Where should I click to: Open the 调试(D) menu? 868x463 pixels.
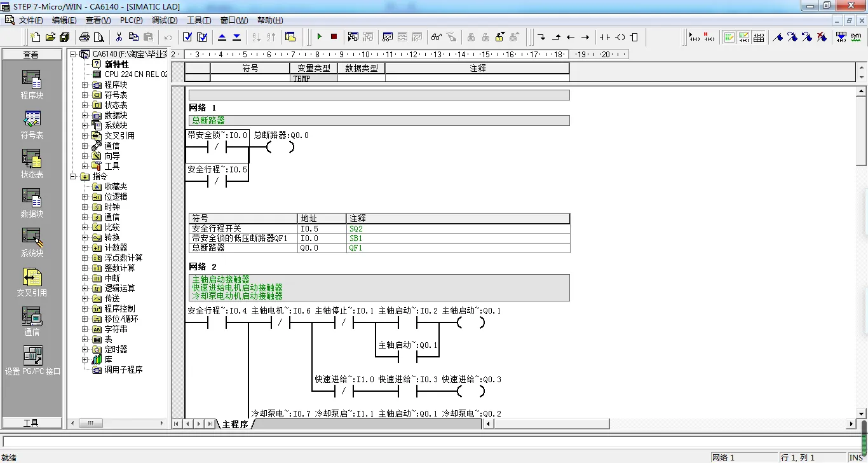165,20
